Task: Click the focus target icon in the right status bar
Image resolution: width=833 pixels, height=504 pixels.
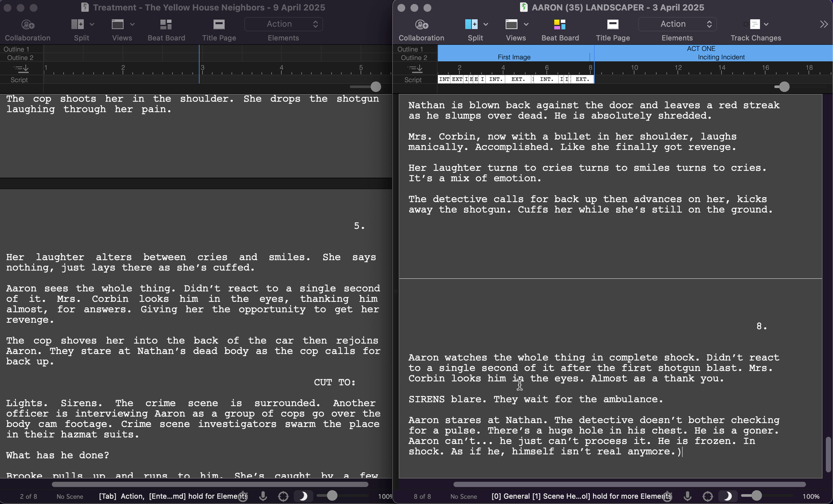Action: pyautogui.click(x=708, y=496)
